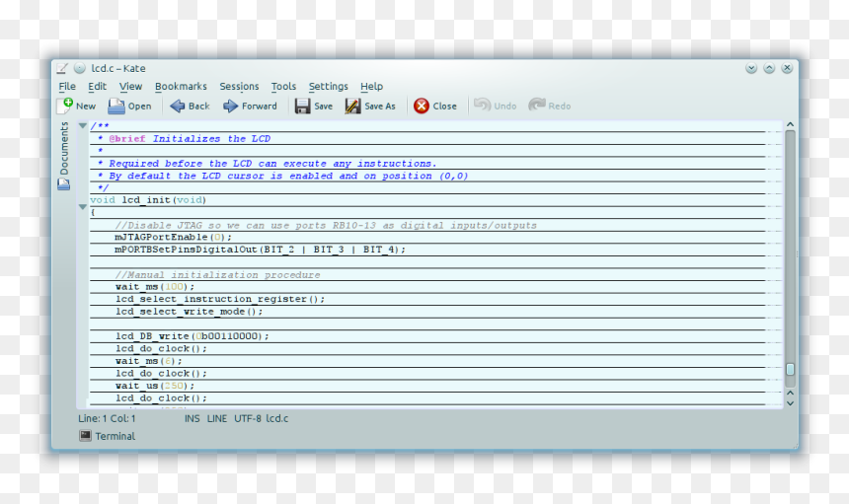Screen dimensions: 849x504
Task: Save the file lcd.c
Action: (x=314, y=106)
